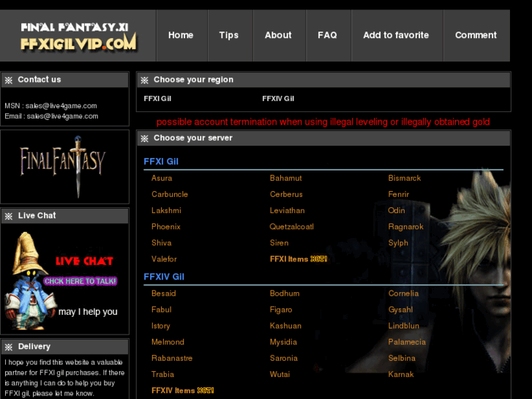Click the asterisk icon beside Choose your region
Screen dimensions: 532x399
(145, 80)
